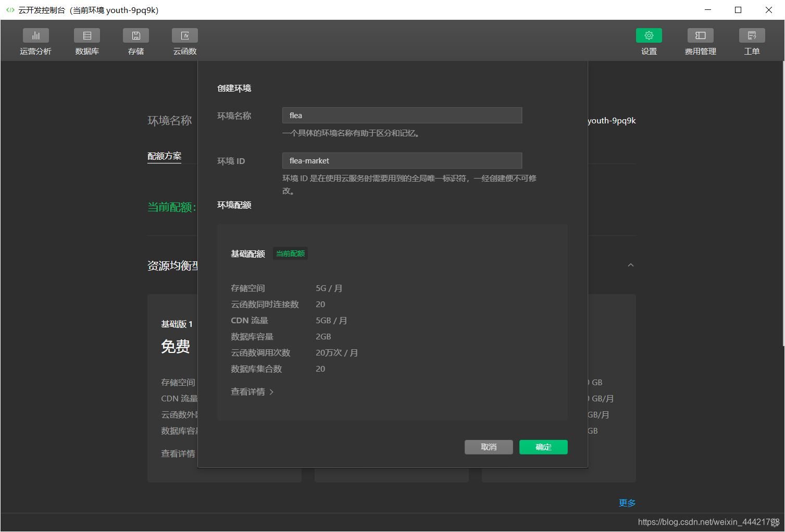785x532 pixels.
Task: Switch to the 配额方案 tab
Action: tap(165, 156)
